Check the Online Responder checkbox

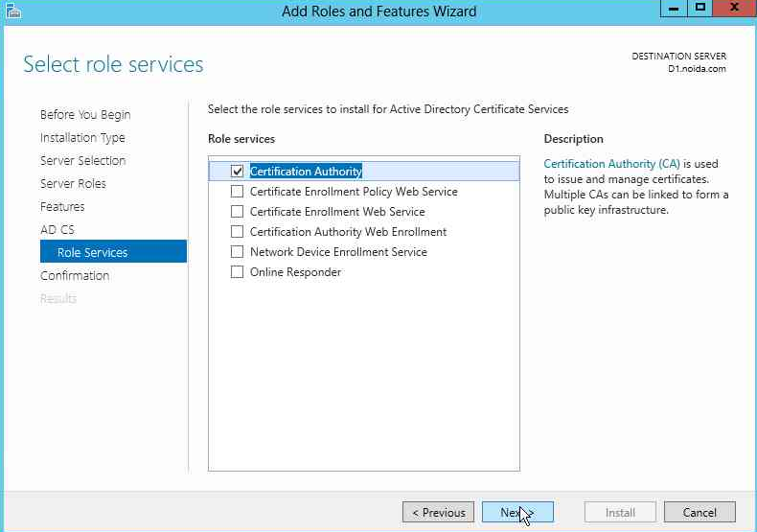click(237, 272)
